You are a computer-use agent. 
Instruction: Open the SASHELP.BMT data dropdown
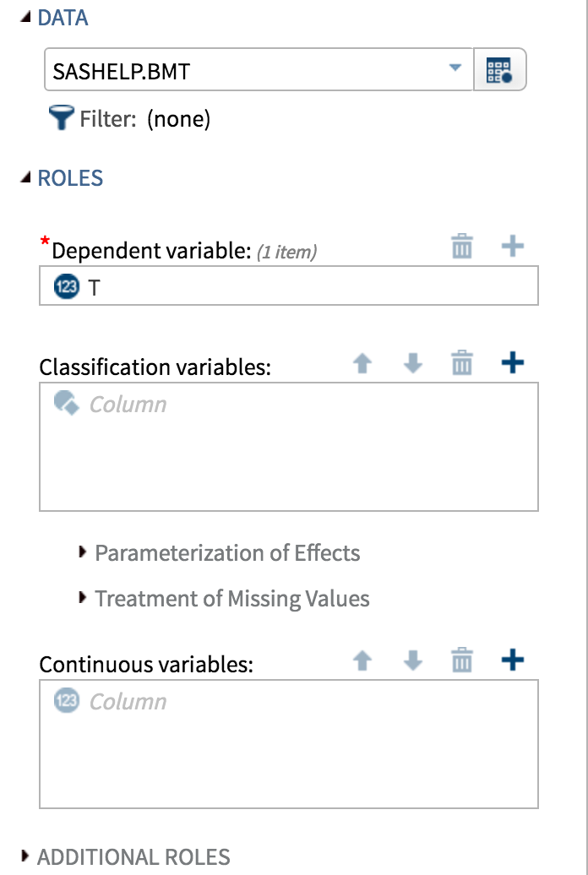(x=455, y=68)
